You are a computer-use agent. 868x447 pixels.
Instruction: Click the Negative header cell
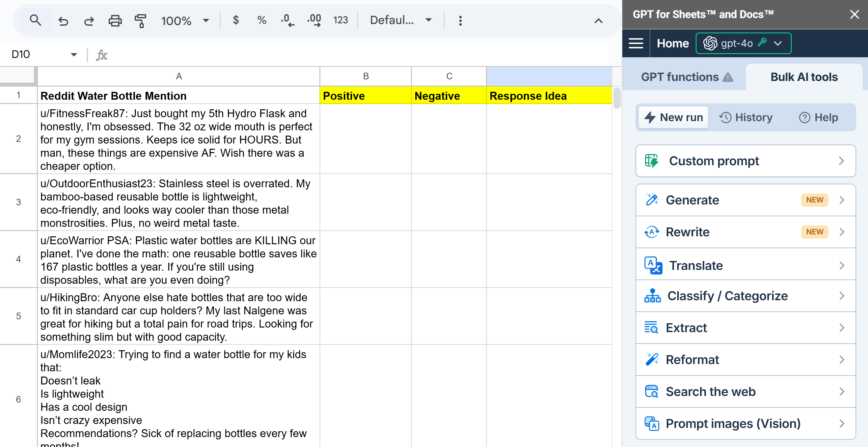(x=449, y=96)
